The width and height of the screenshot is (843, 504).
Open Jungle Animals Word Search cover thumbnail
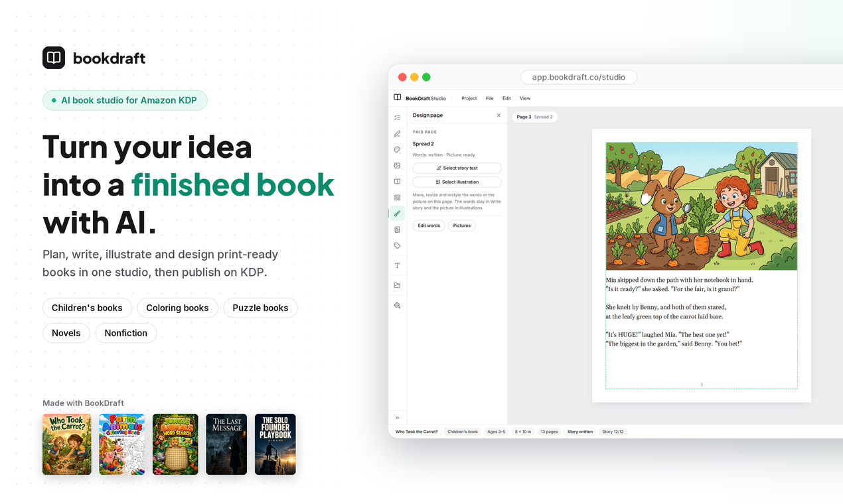pyautogui.click(x=175, y=444)
